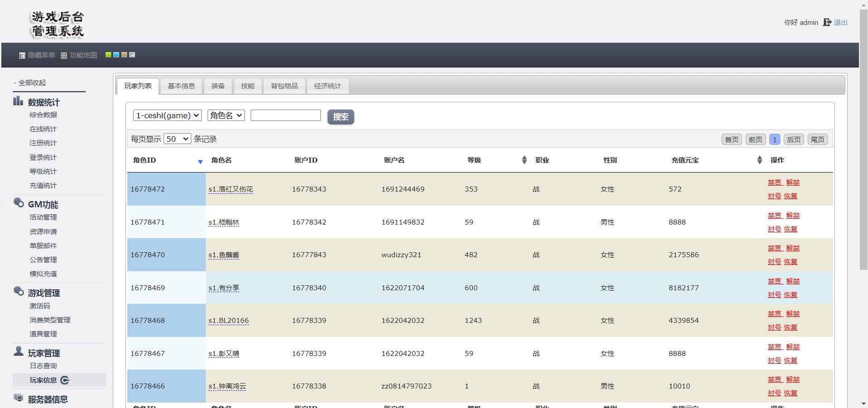868x408 pixels.
Task: Click the 搜索 search button
Action: (x=340, y=117)
